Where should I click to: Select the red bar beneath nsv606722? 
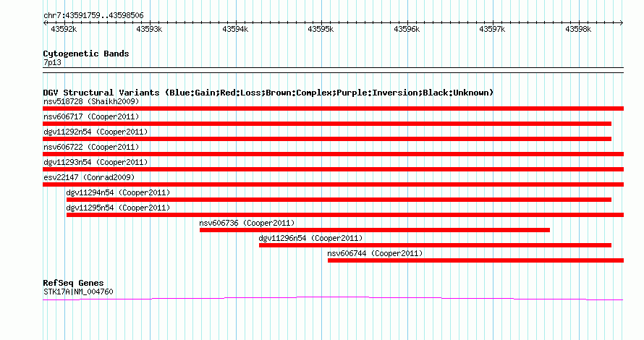[333, 154]
